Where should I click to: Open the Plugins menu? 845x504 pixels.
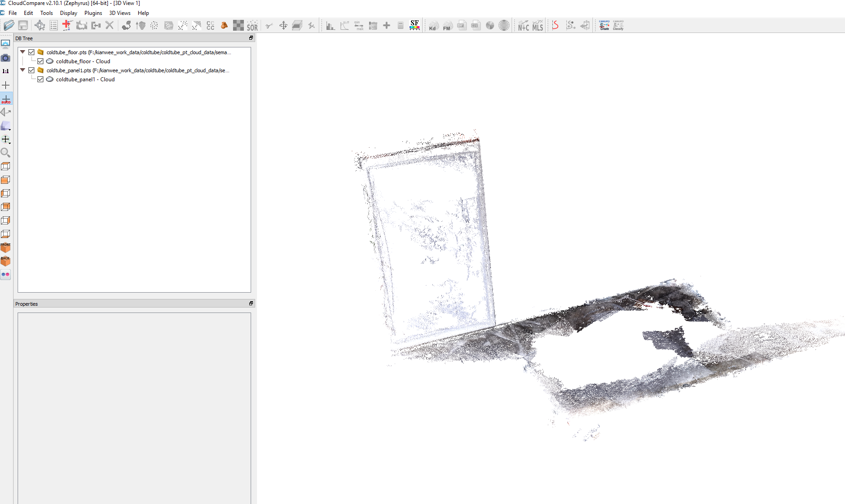point(93,13)
